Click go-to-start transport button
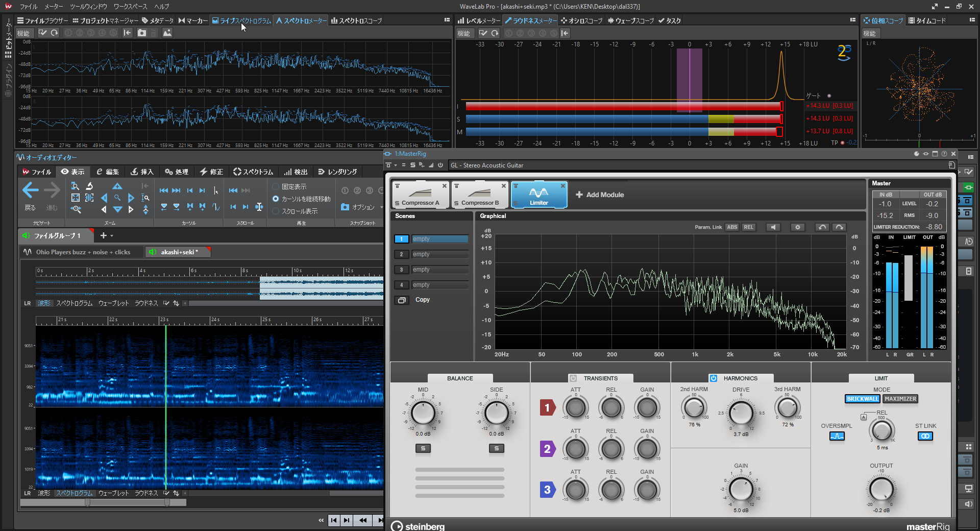The image size is (980, 531). 334,520
